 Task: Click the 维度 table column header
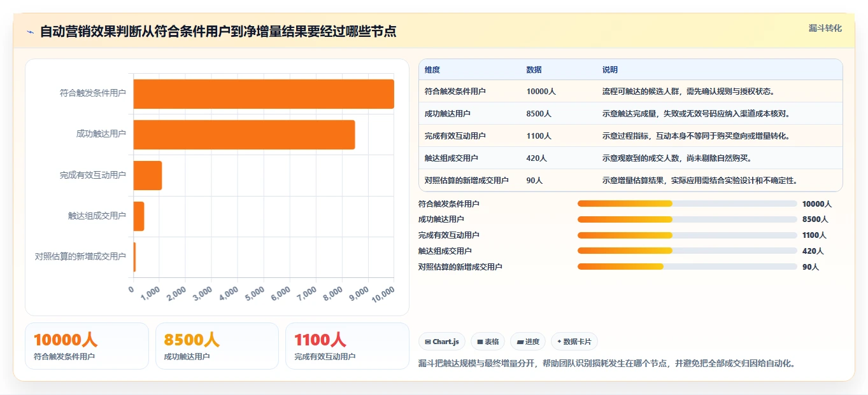[432, 70]
